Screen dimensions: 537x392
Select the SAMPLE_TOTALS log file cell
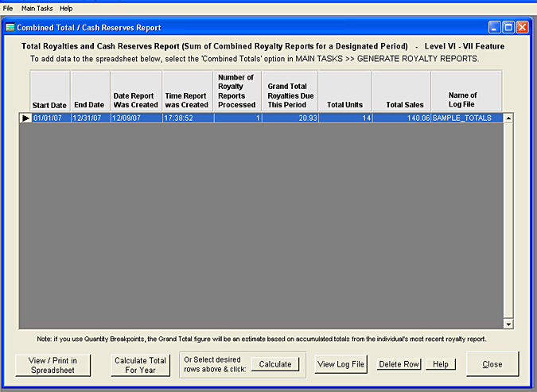(466, 118)
